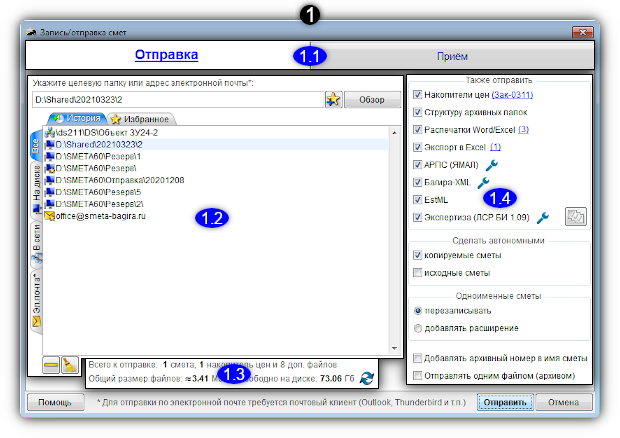This screenshot has height=438, width=620.
Task: Select the Избранное tab
Action: (140, 119)
